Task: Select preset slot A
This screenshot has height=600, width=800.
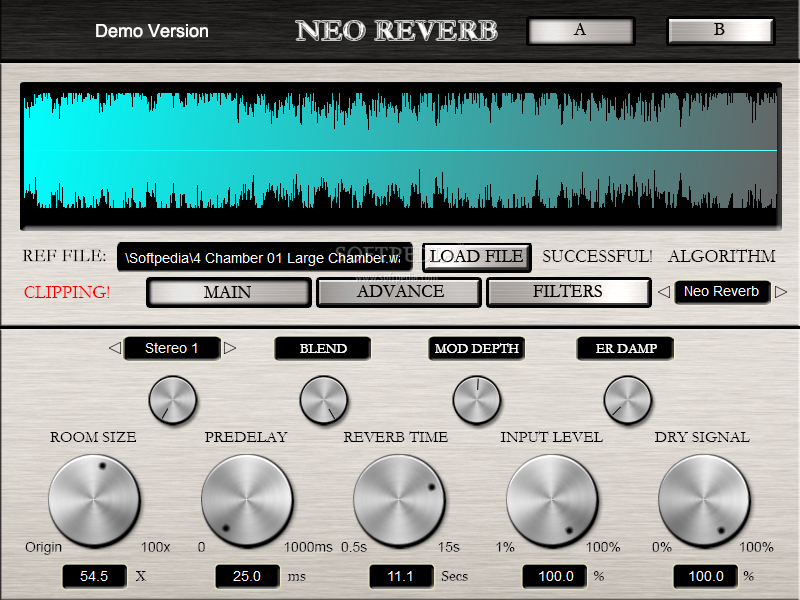Action: 581,31
